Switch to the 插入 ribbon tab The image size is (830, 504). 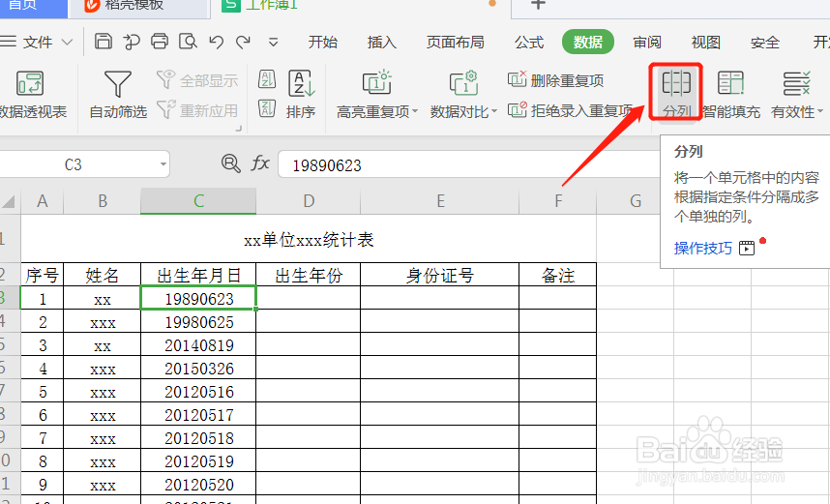(382, 42)
